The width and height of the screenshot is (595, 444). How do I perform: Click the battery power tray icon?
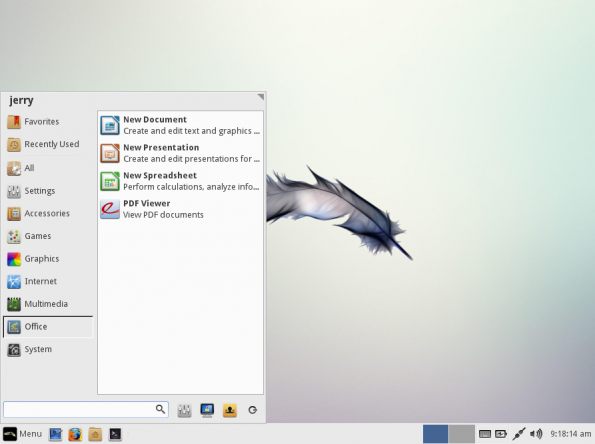pos(501,434)
